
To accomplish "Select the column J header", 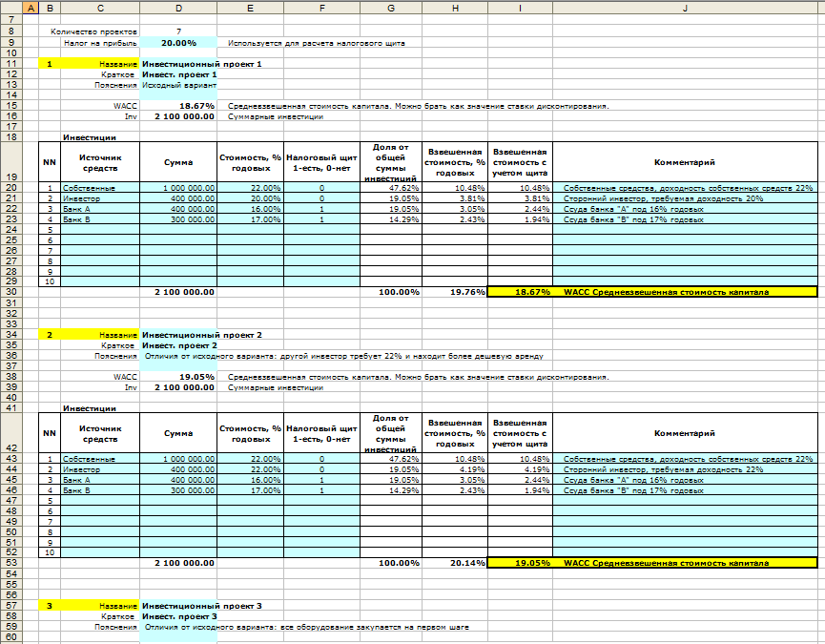I will click(x=685, y=9).
